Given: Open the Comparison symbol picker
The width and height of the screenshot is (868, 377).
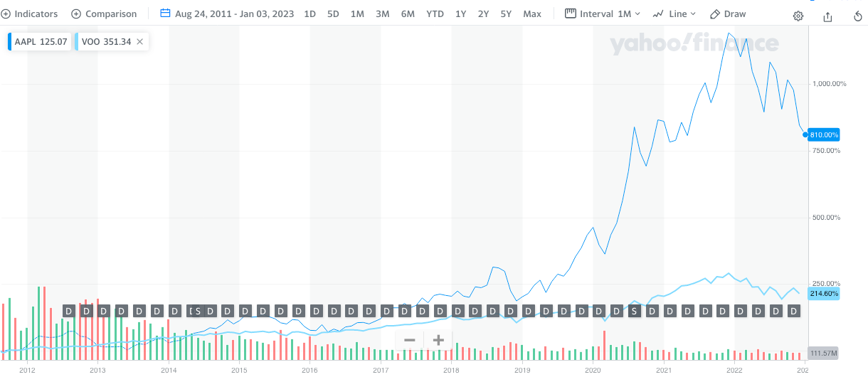Looking at the screenshot, I should tap(104, 14).
